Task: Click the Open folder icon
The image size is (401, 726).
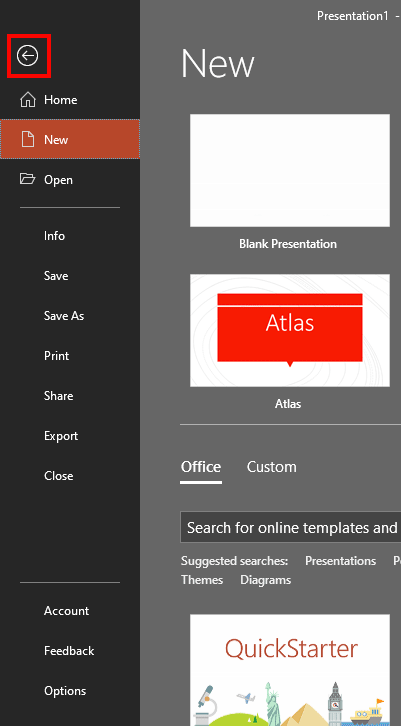Action: click(27, 179)
